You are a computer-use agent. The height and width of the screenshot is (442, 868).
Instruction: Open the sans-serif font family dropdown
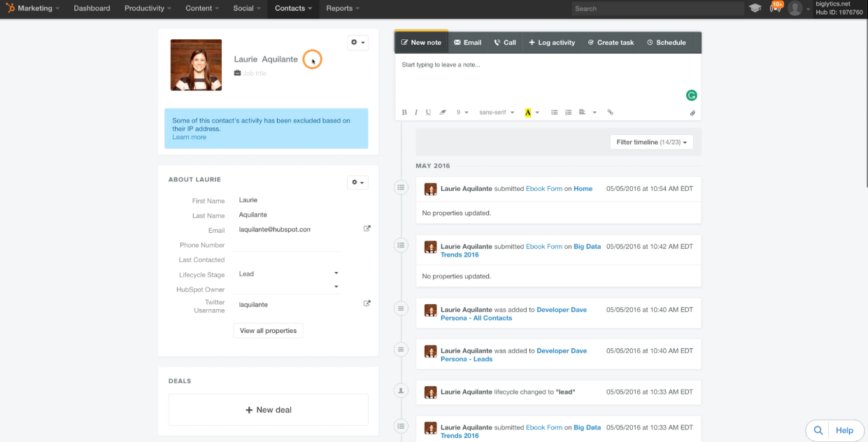pos(497,112)
